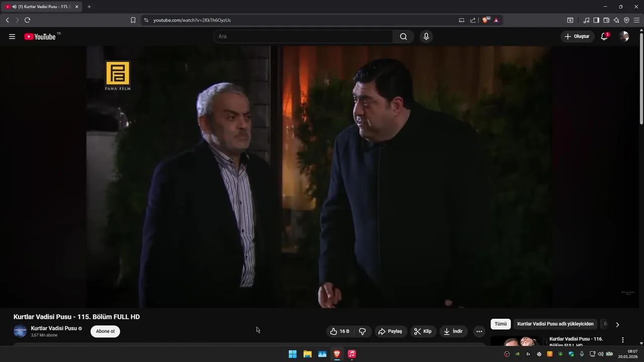Download the video with İndir
This screenshot has width=644, height=362.
(x=453, y=331)
